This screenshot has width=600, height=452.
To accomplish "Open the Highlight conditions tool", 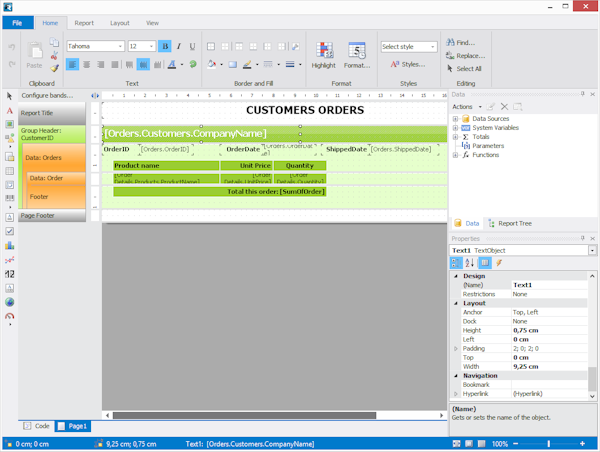I will [324, 55].
